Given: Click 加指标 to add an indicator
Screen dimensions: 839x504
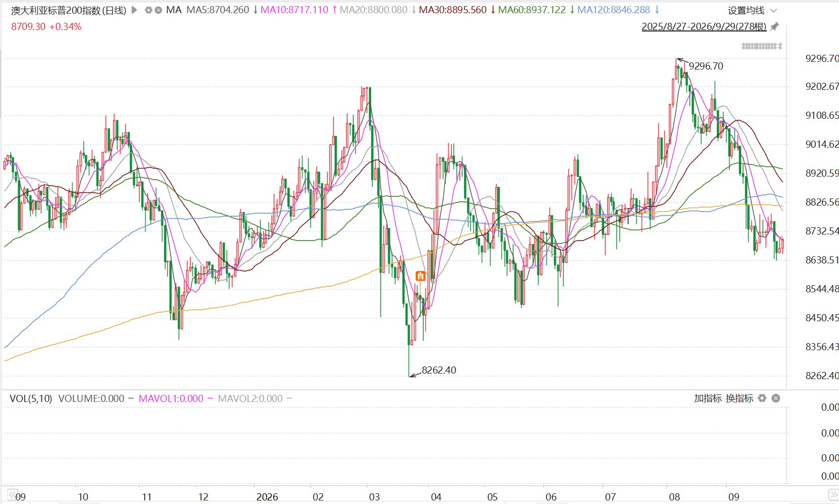Looking at the screenshot, I should [x=708, y=398].
